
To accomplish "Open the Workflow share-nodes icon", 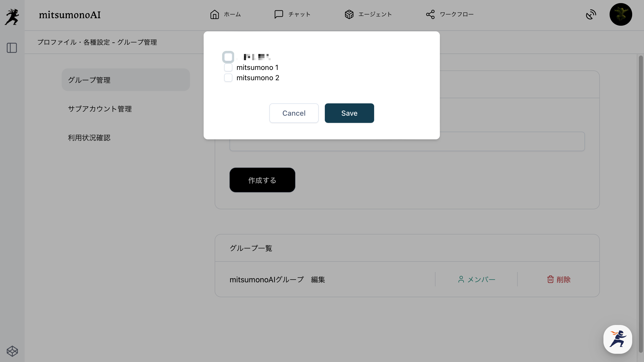I will [430, 14].
